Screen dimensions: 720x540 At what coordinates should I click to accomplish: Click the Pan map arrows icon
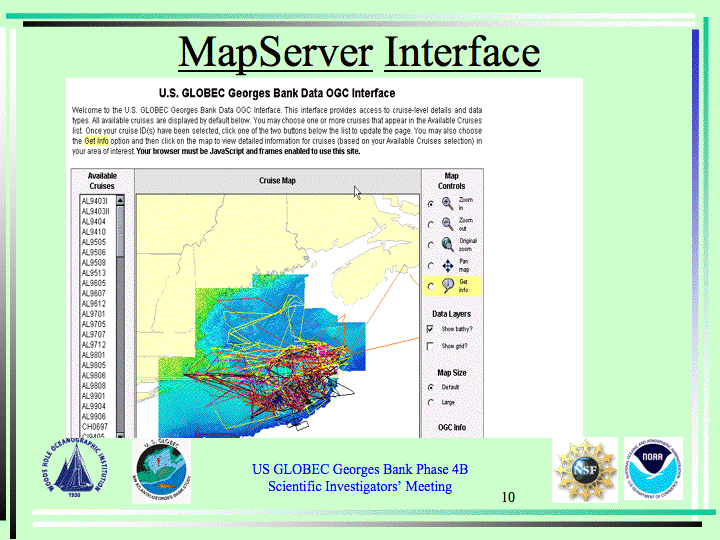point(448,265)
